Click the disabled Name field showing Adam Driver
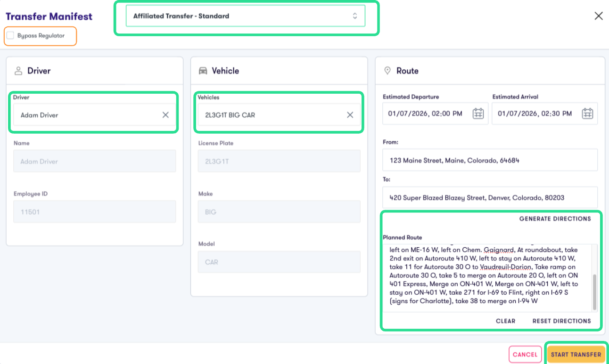 [x=95, y=161]
